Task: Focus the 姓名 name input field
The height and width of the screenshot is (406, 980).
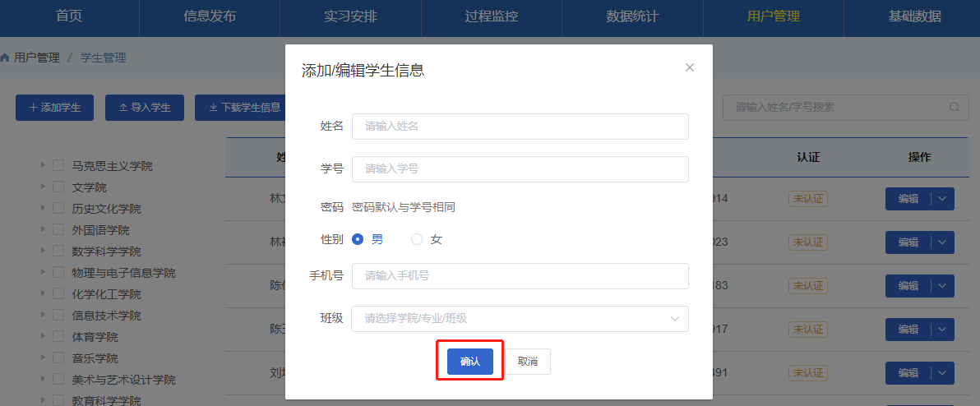Action: (520, 127)
